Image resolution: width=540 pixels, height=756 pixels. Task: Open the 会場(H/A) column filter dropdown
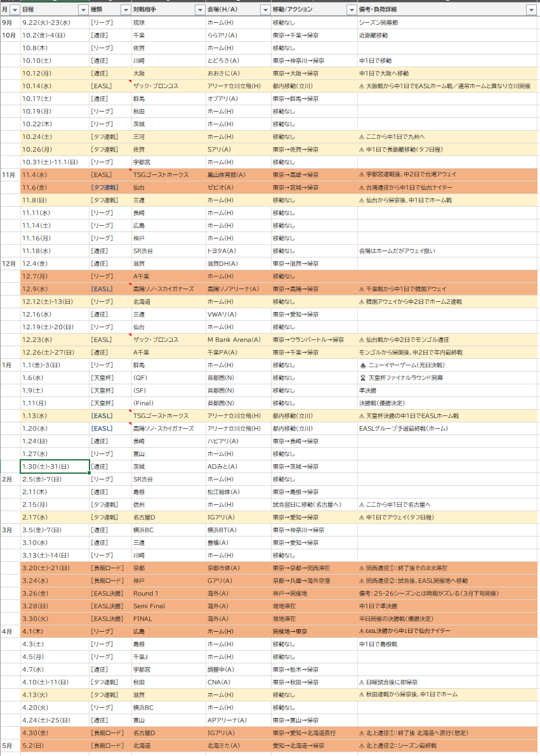coord(265,10)
